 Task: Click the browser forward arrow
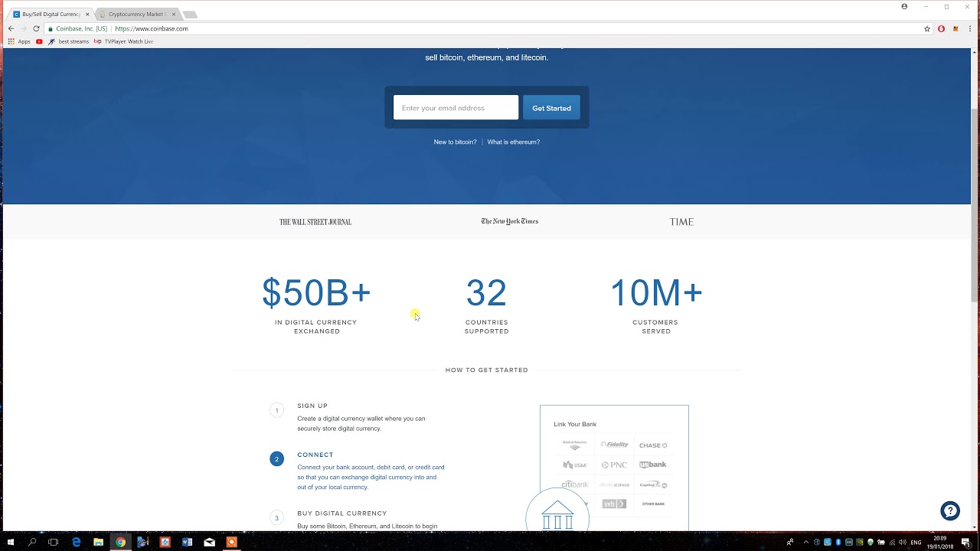click(23, 28)
